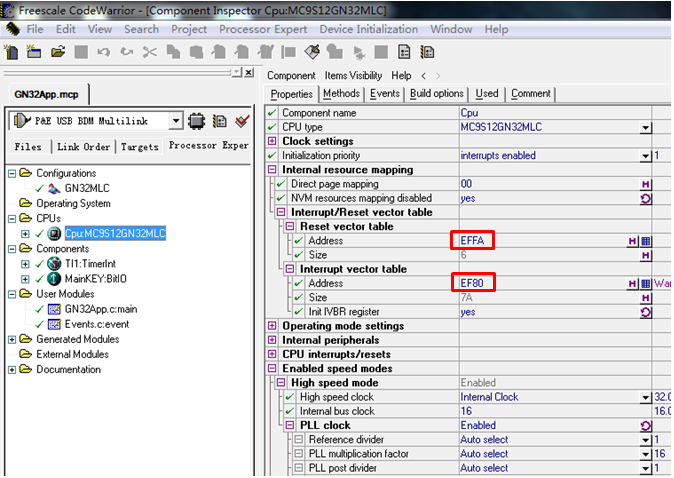Switch to the Methods tab
The image size is (674, 478).
(341, 94)
